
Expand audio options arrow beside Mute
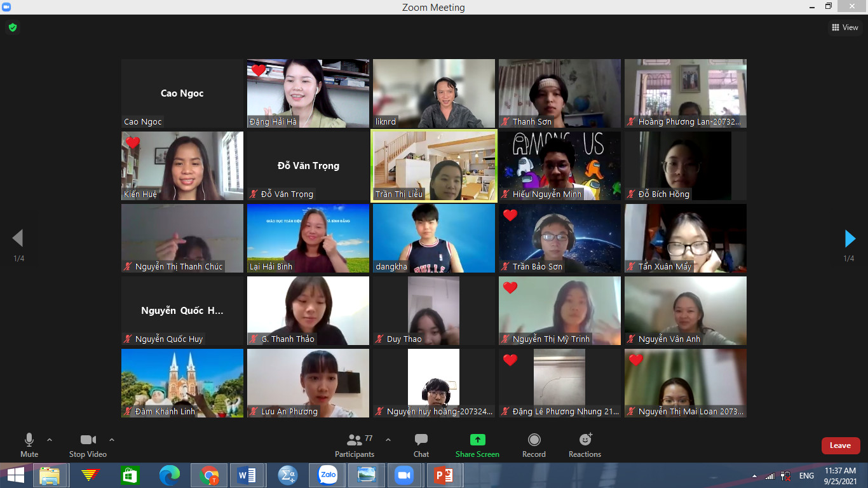(x=50, y=440)
